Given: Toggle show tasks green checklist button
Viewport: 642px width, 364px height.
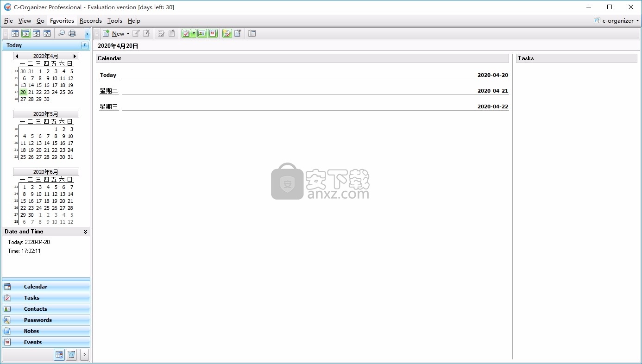Looking at the screenshot, I should [x=186, y=33].
